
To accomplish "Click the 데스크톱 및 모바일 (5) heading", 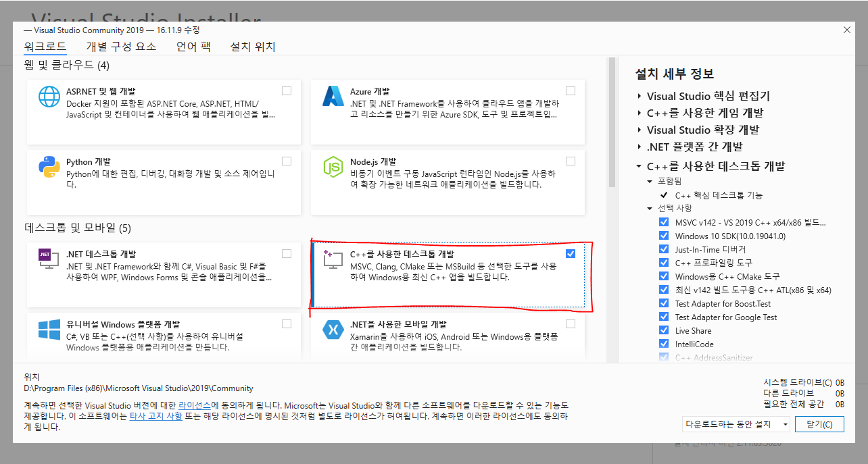I will [x=78, y=228].
